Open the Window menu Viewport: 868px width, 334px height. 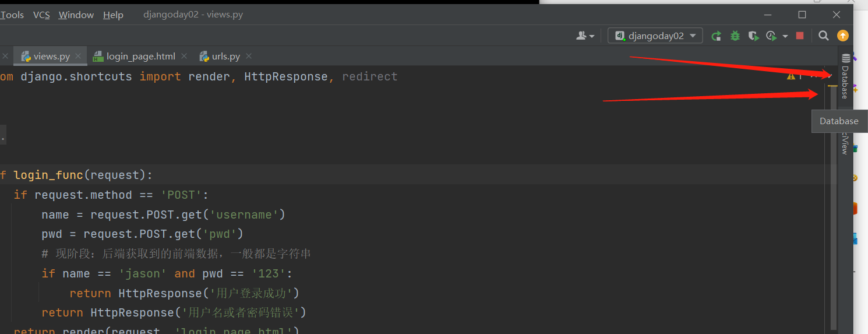click(x=76, y=15)
